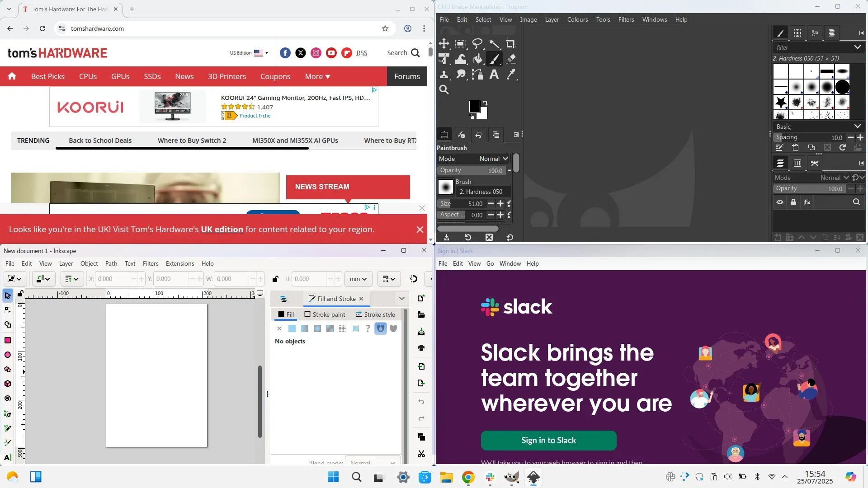Viewport: 868px width, 488px height.
Task: Open the Paintbrush Mode dropdown in Tool Options
Action: (x=473, y=159)
